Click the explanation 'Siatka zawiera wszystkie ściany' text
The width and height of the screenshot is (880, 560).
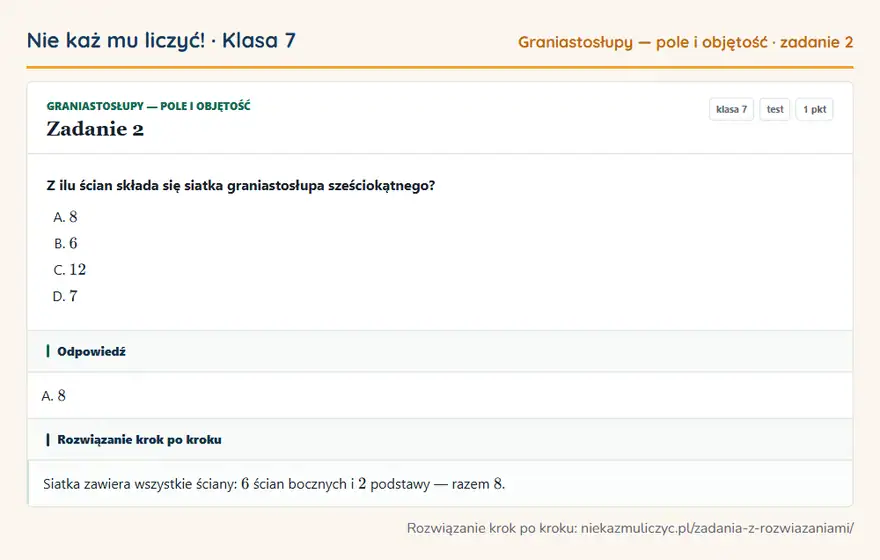click(274, 484)
